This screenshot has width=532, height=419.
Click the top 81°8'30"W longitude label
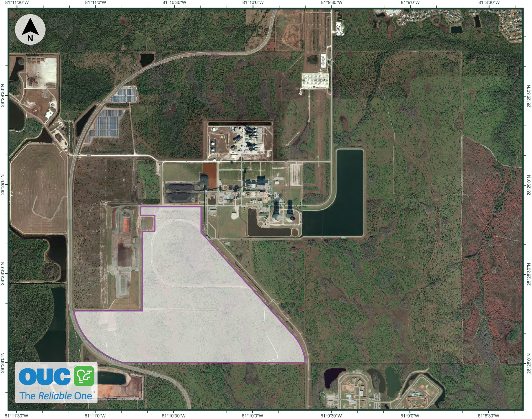click(489, 2)
